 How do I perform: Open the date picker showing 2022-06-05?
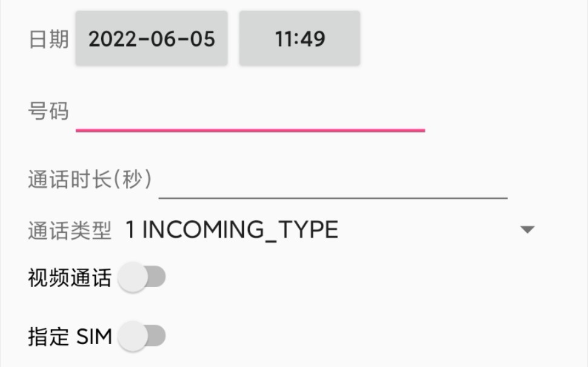click(151, 39)
